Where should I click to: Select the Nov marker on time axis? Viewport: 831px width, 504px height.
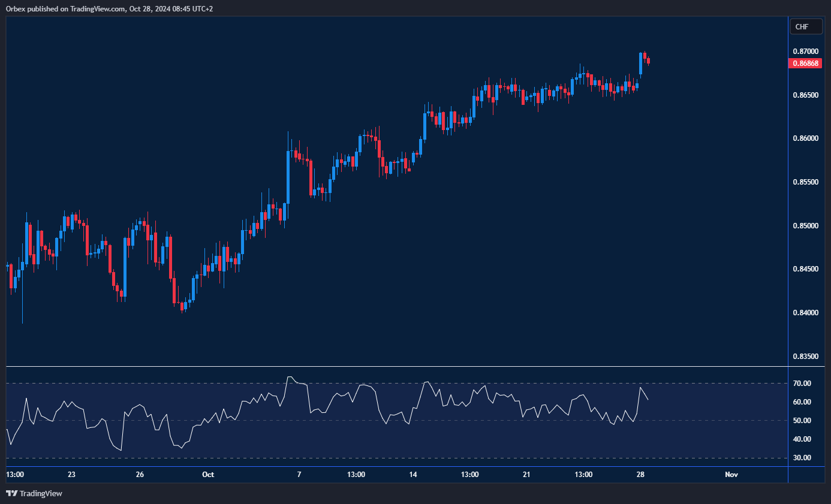tap(731, 475)
